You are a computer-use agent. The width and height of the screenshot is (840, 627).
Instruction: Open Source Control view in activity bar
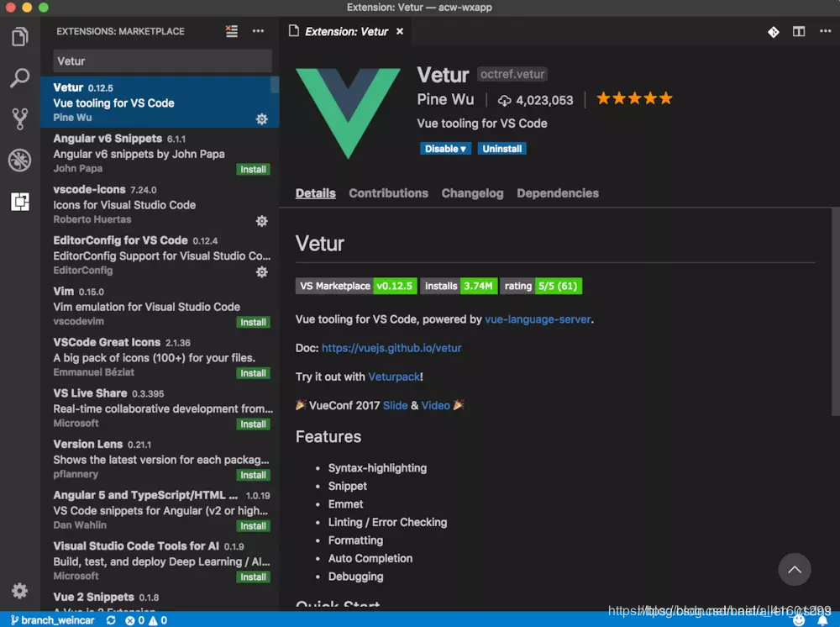(20, 119)
